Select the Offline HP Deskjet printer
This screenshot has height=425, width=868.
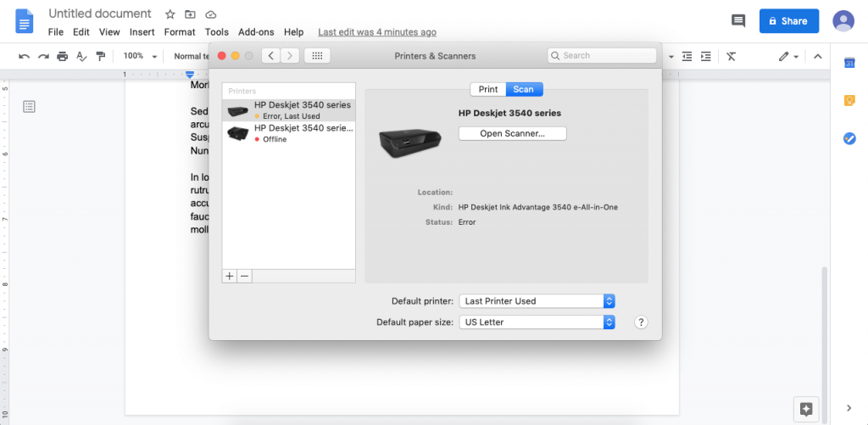(x=288, y=133)
